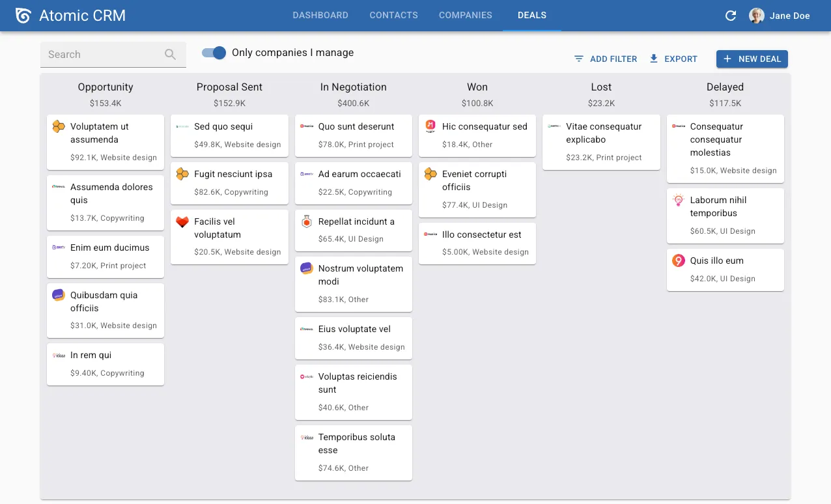Click the honeycomb logo on Voluptatem ut assumenda
831x504 pixels.
(57, 126)
